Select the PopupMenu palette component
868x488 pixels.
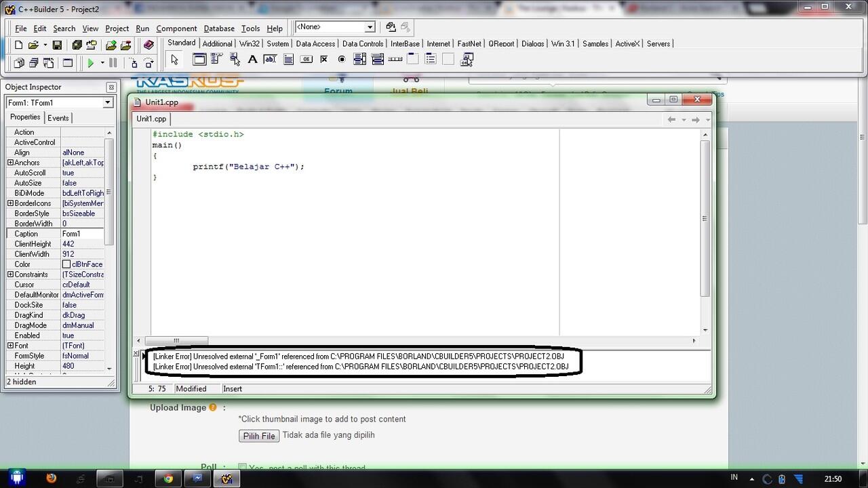pos(235,60)
